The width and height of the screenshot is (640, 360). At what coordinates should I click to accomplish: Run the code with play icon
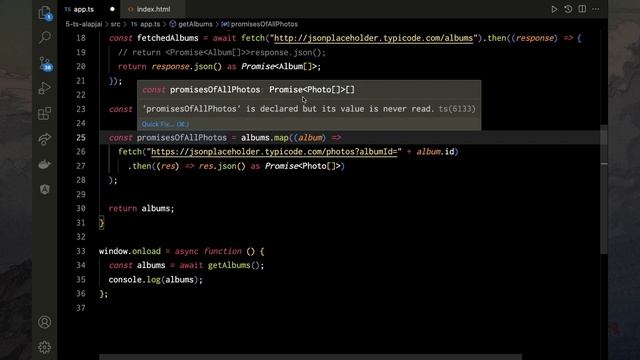click(554, 9)
